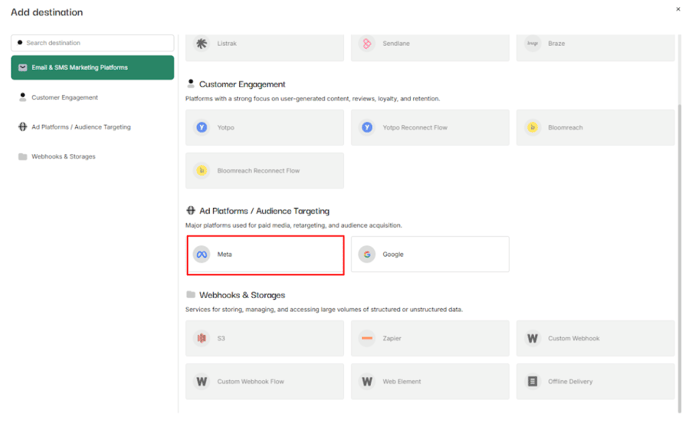688x440 pixels.
Task: Click the S3 bucket icon
Action: (202, 338)
